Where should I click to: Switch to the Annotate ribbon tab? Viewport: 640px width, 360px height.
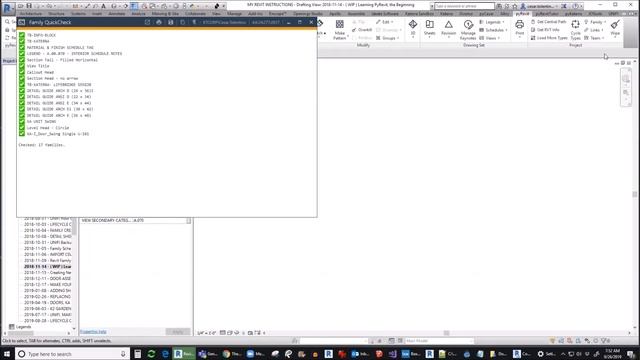tap(116, 13)
